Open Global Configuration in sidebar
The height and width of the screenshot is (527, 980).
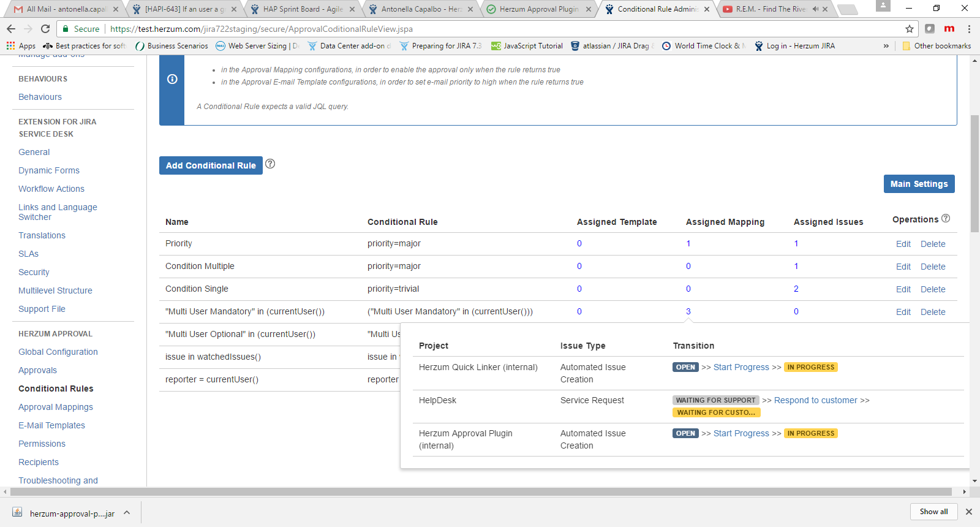pos(58,352)
